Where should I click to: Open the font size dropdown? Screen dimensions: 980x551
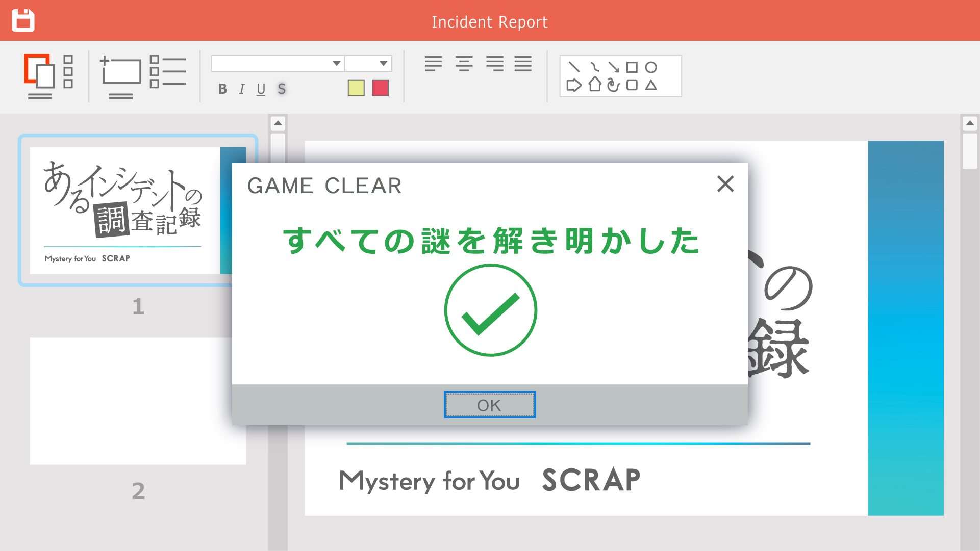click(368, 63)
